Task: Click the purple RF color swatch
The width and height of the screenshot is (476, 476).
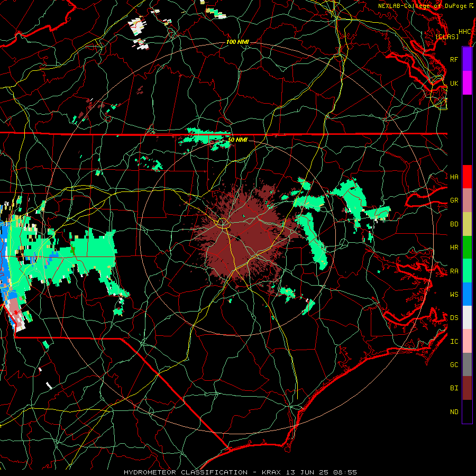Action: click(467, 59)
